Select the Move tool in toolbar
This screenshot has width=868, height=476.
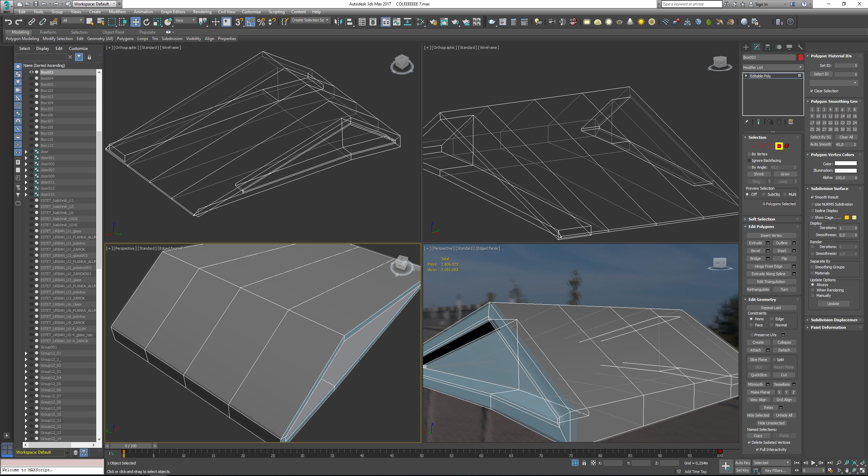[135, 22]
